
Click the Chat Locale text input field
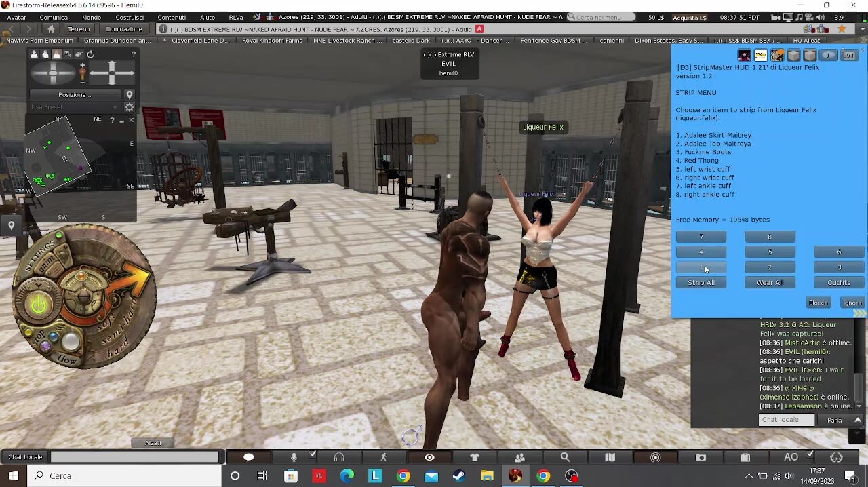click(134, 457)
